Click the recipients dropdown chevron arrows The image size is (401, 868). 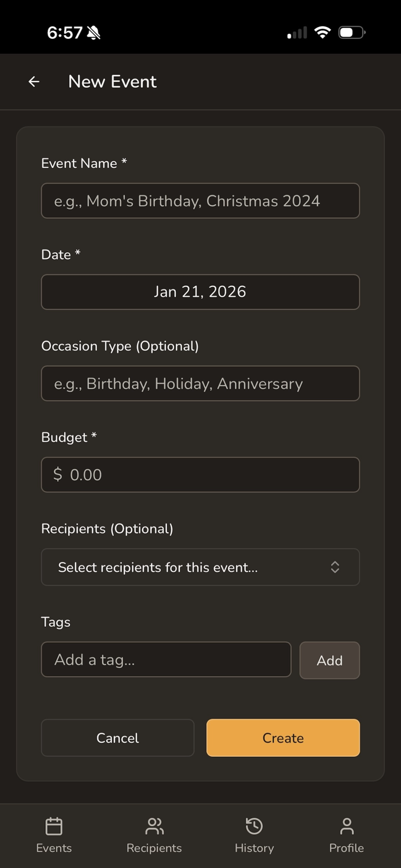335,567
